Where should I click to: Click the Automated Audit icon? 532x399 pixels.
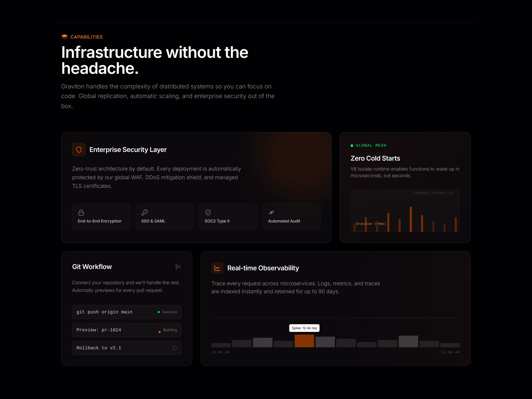271,212
